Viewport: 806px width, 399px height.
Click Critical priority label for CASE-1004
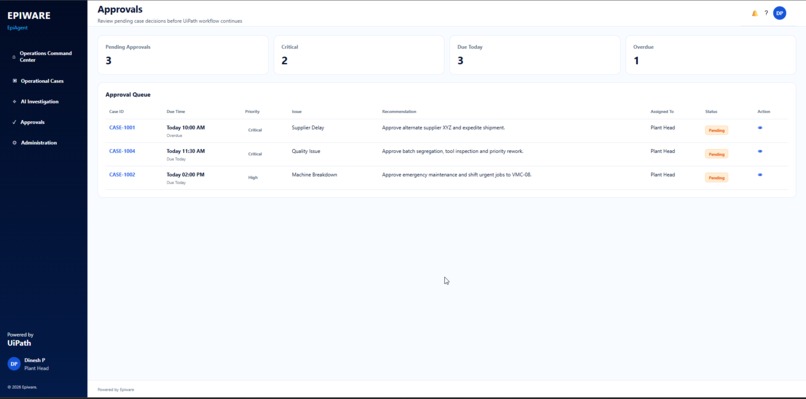(x=255, y=154)
